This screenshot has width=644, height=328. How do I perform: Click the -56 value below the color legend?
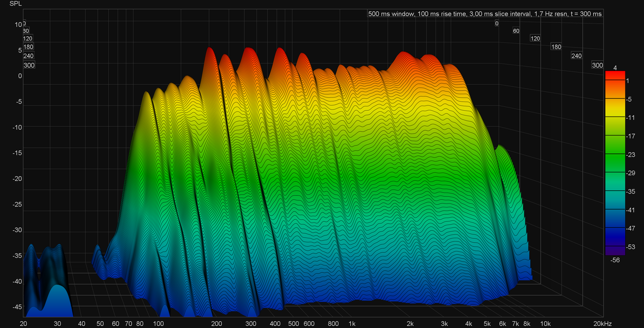615,260
